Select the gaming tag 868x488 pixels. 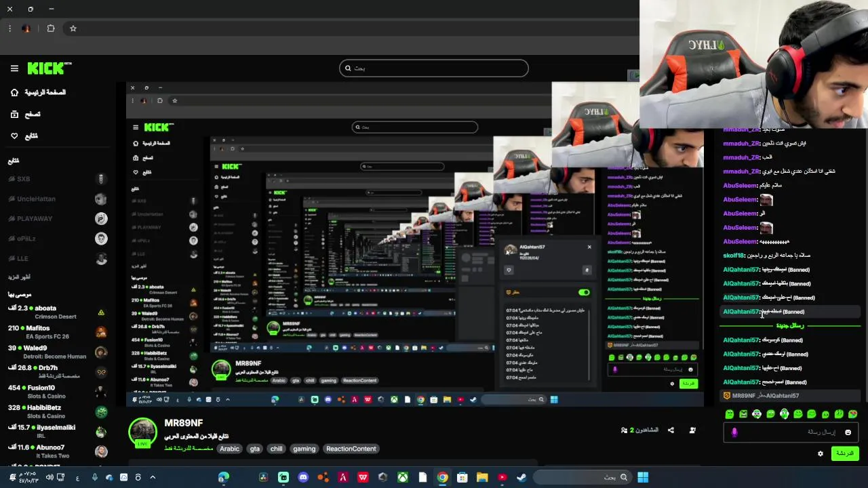tap(304, 449)
